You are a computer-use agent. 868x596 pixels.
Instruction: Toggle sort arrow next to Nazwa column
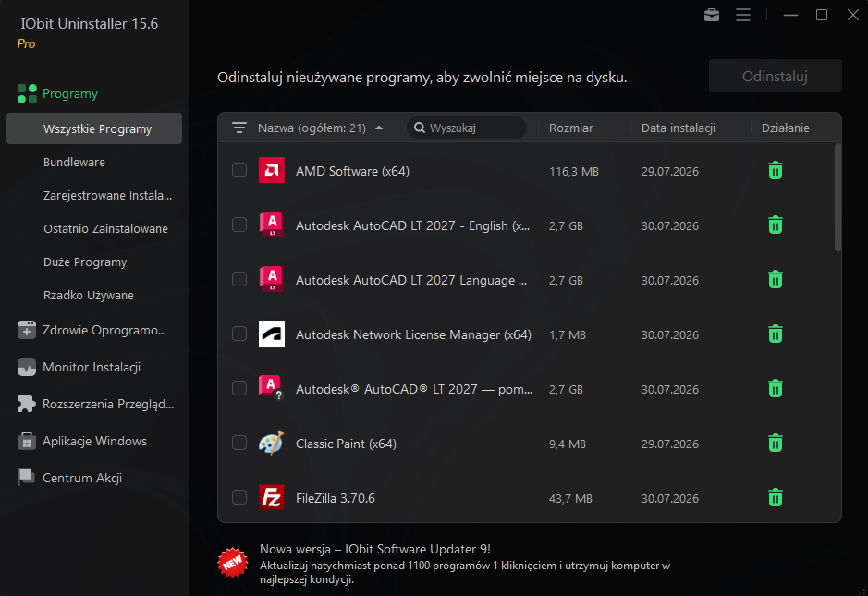point(379,128)
